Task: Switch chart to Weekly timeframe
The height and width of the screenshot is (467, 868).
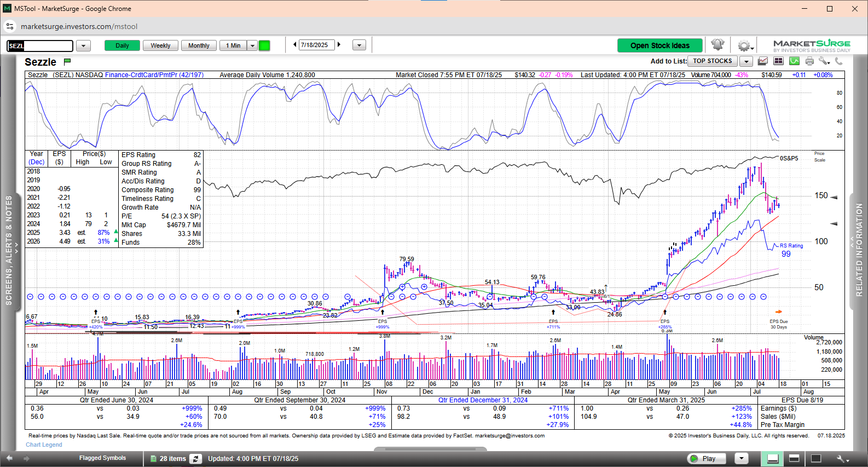Action: click(x=160, y=45)
